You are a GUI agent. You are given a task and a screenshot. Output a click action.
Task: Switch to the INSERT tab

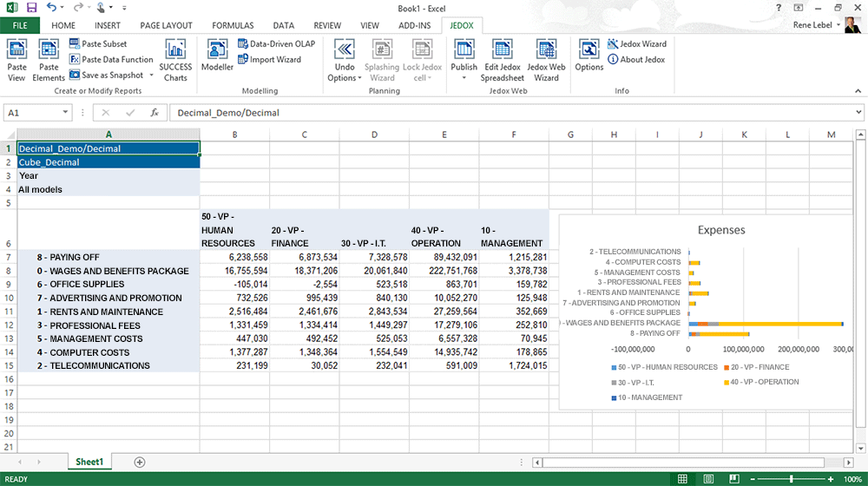(x=108, y=25)
